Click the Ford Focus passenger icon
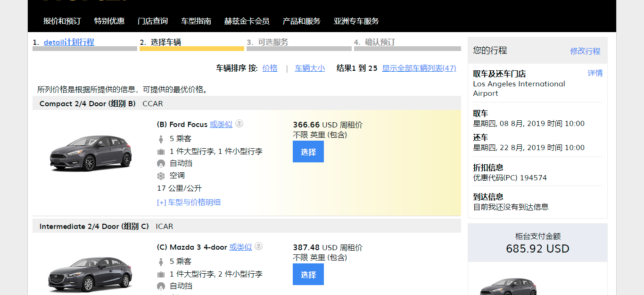This screenshot has height=295, width=644. (x=161, y=139)
